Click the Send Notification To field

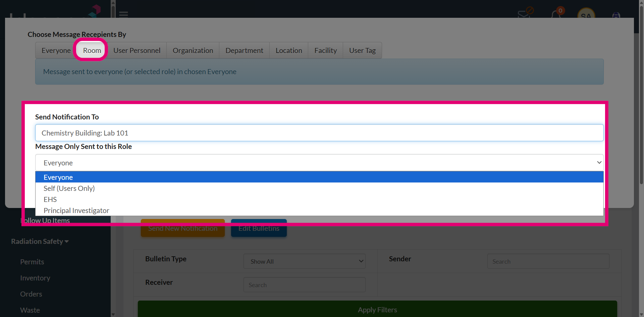(x=319, y=133)
